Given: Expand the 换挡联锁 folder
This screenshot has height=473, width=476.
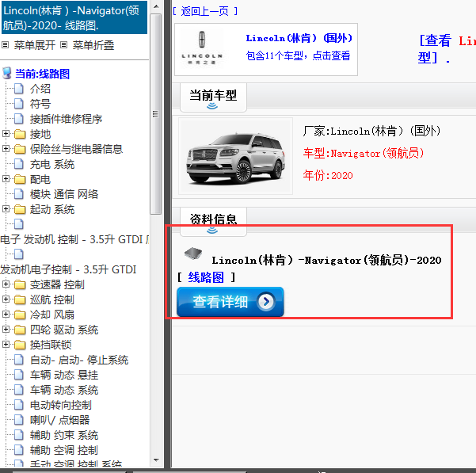Looking at the screenshot, I should (x=6, y=344).
